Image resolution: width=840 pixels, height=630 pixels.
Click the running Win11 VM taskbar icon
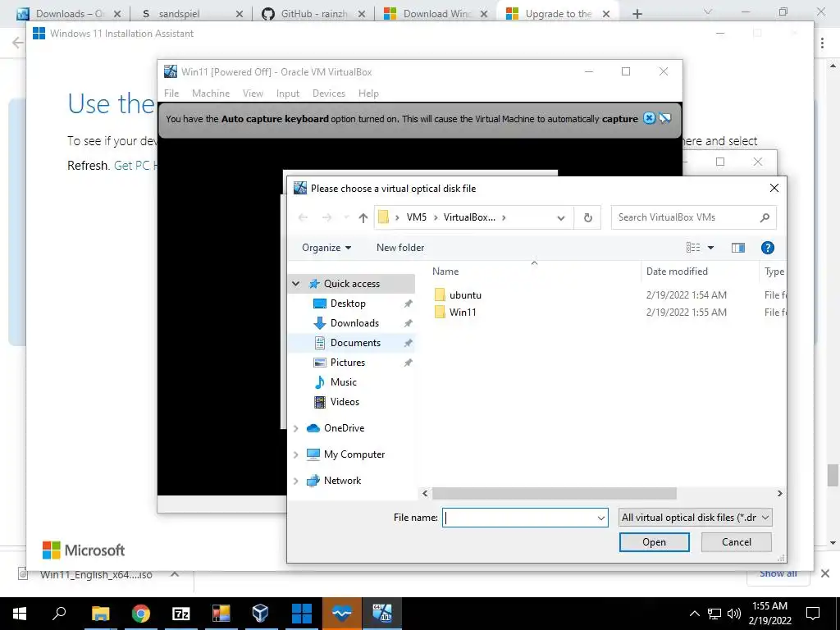pyautogui.click(x=382, y=614)
